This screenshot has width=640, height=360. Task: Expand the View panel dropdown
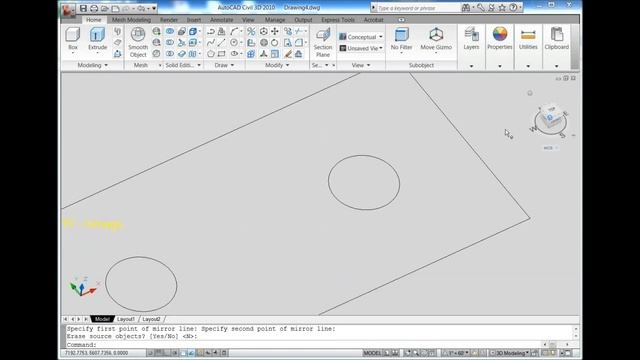[x=361, y=65]
